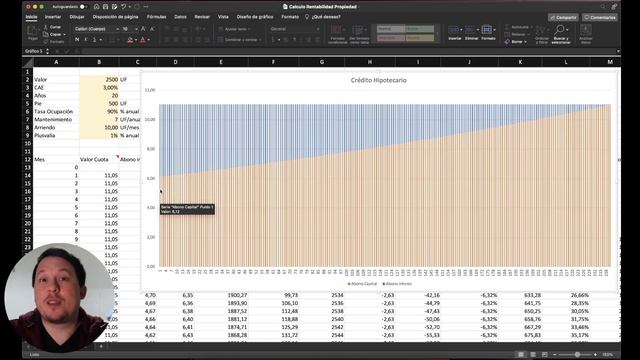
Task: Decrease font size with small A icon
Action: (x=152, y=29)
